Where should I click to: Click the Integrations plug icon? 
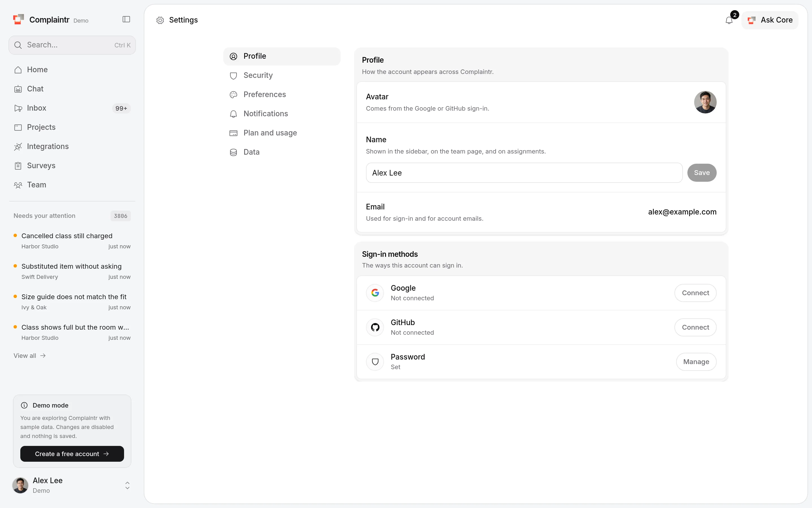click(x=18, y=146)
